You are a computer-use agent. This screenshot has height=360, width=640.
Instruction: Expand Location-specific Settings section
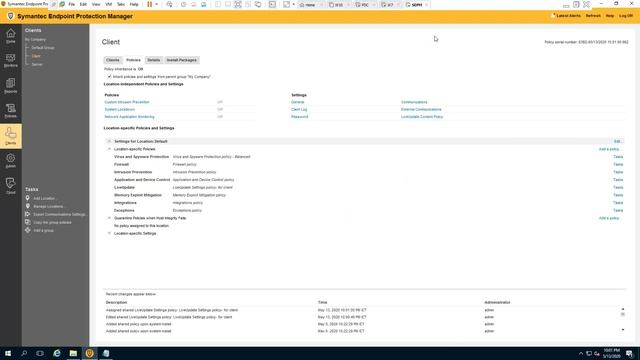pyautogui.click(x=109, y=233)
